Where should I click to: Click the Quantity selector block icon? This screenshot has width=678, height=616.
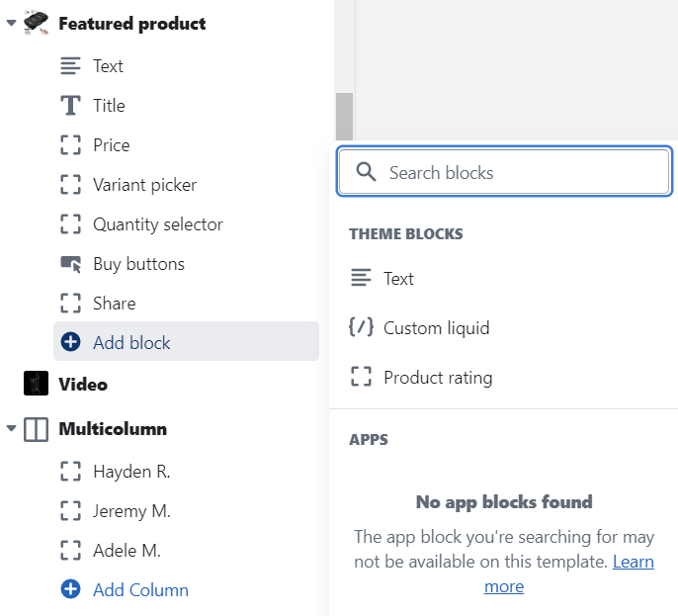[x=70, y=224]
